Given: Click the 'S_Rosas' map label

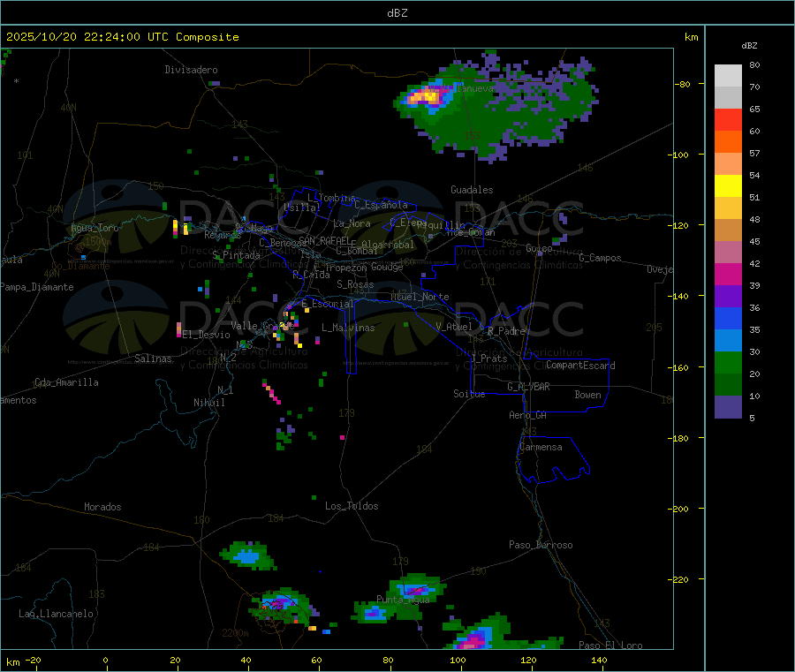Looking at the screenshot, I should coord(355,284).
